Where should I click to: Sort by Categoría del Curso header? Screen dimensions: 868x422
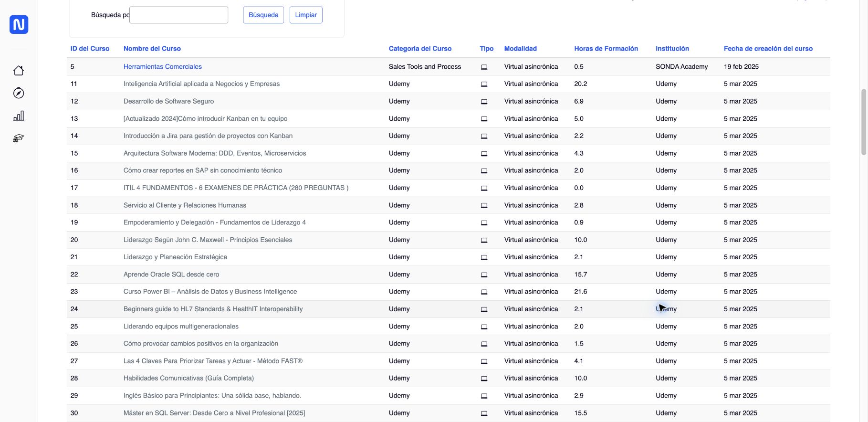pyautogui.click(x=420, y=49)
